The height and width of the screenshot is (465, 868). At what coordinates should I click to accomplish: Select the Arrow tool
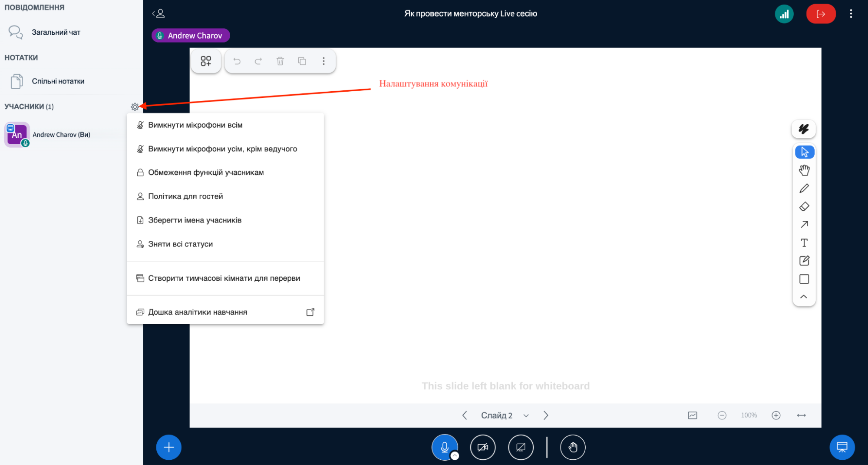point(804,224)
